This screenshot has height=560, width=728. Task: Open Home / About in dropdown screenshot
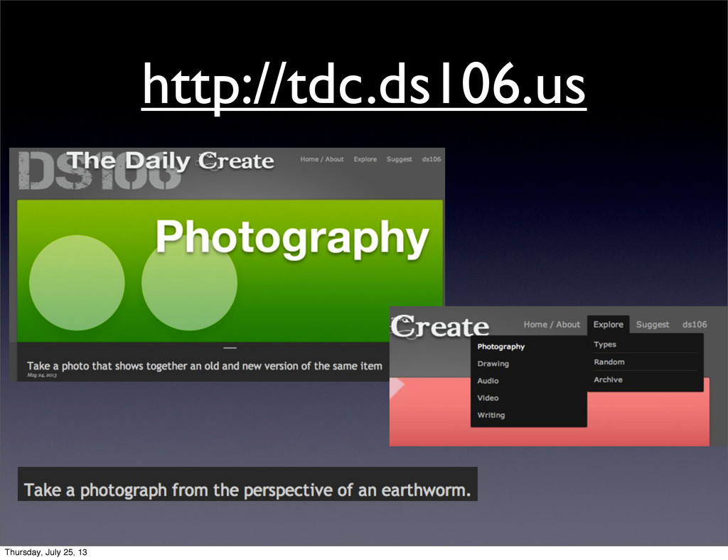point(552,325)
